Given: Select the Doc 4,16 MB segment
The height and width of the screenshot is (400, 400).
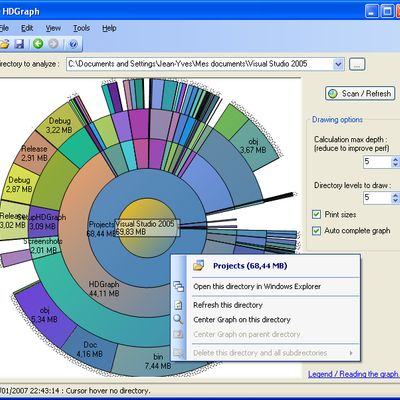Looking at the screenshot, I should pyautogui.click(x=90, y=349).
